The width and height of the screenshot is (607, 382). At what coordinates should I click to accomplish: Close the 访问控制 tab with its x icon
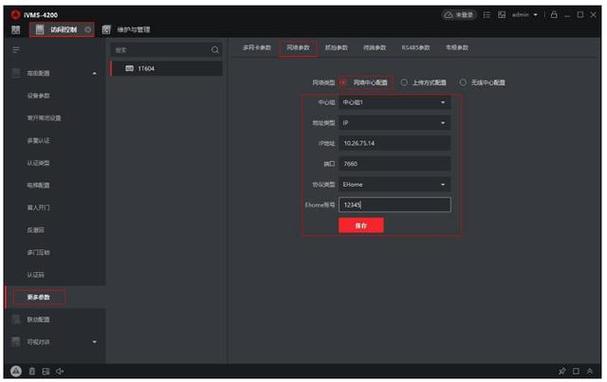pos(88,30)
